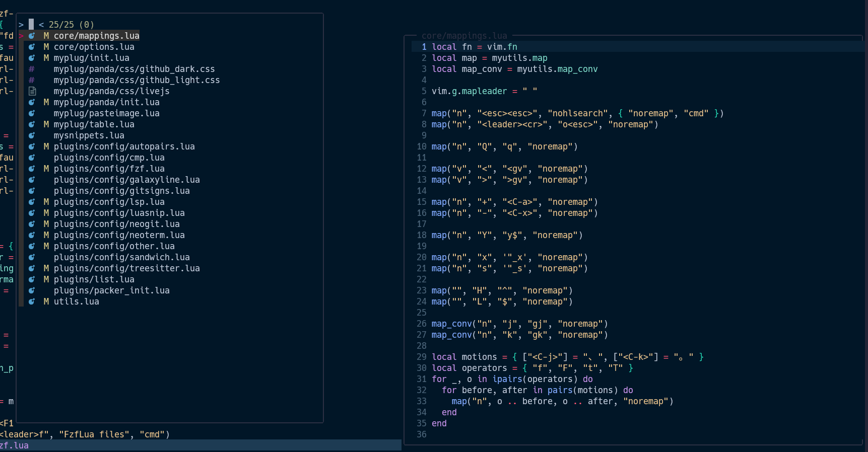The image size is (868, 452).
Task: Click the Lua icon beside plugins/list.lua
Action: tap(32, 279)
